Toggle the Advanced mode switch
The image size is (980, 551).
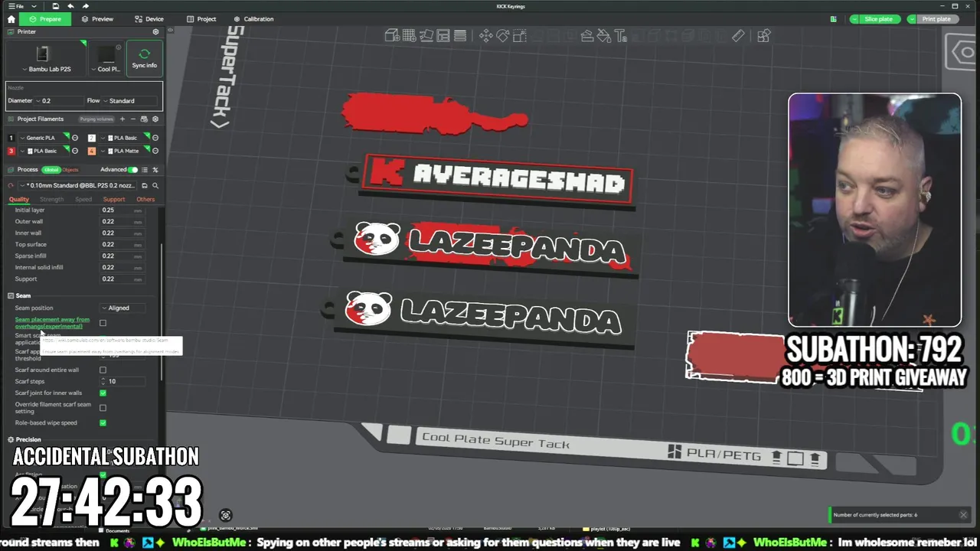[132, 170]
